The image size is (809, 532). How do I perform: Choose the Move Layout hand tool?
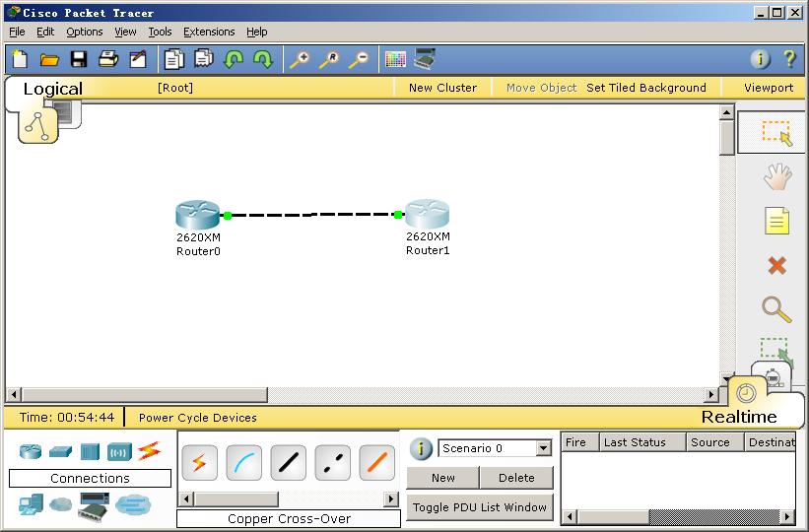[x=777, y=176]
